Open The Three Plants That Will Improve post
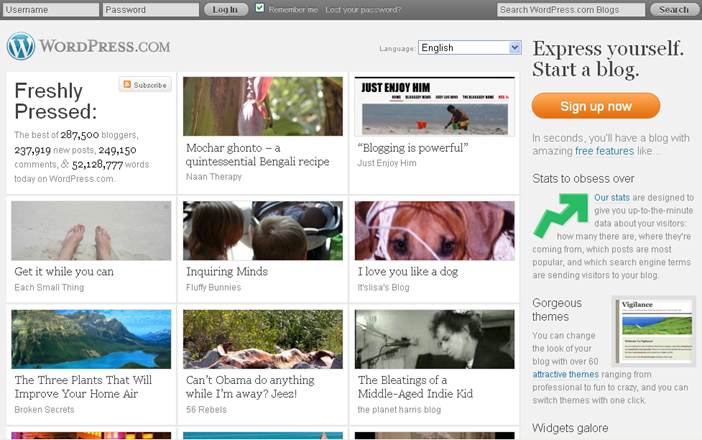This screenshot has width=702, height=440. [x=83, y=387]
